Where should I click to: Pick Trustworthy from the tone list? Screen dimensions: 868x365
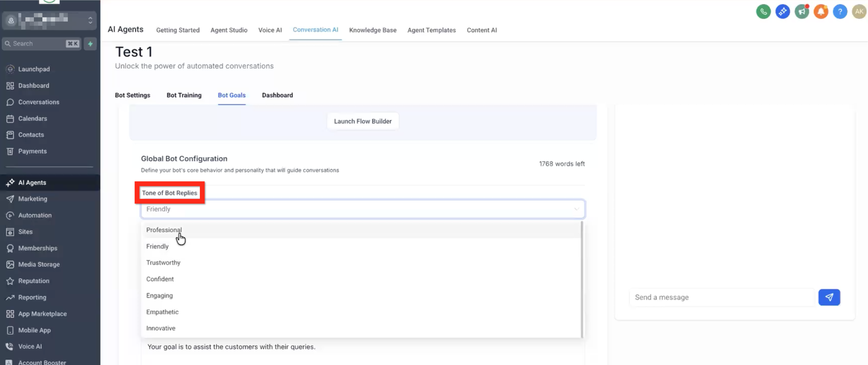click(x=163, y=262)
